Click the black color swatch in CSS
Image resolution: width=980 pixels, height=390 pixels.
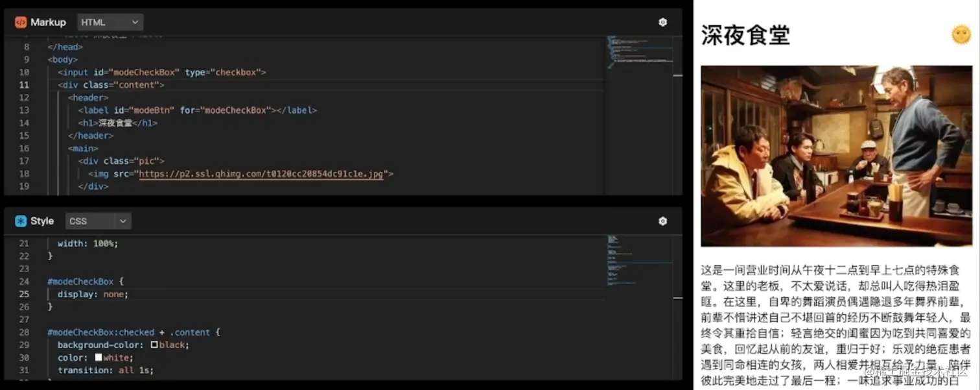point(154,345)
